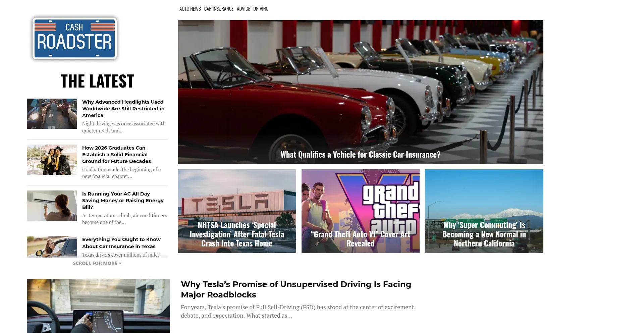Click 'Graduation marks the beginning of a' excerpt
Viewport: 644px width, 333px height.
[x=121, y=173]
